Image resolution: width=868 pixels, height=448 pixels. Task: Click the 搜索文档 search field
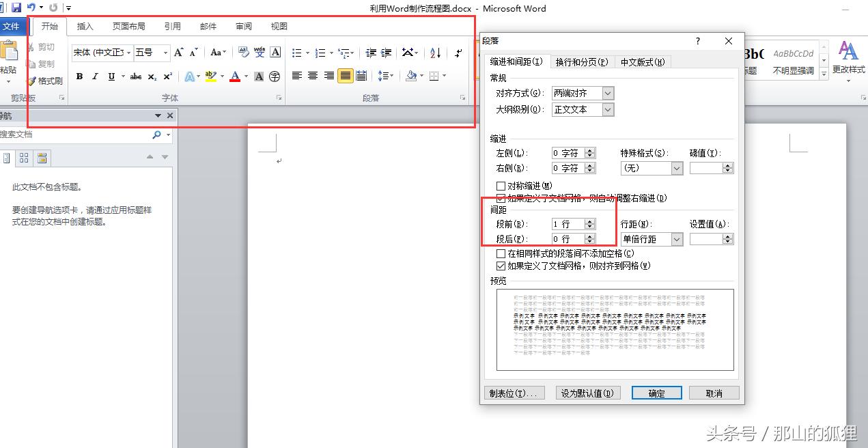[75, 135]
